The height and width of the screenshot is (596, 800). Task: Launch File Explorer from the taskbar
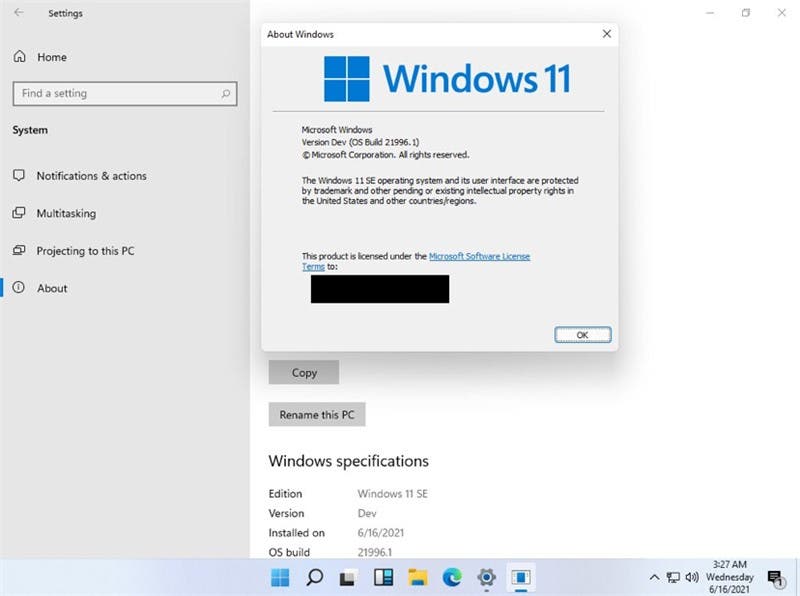click(417, 578)
